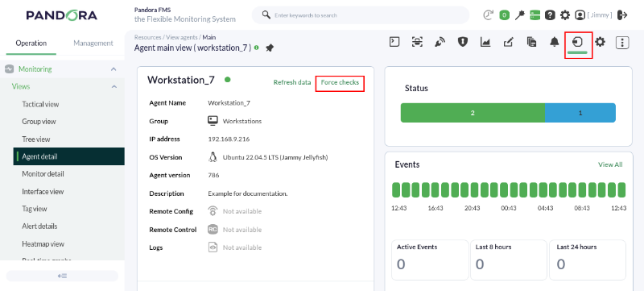
Task: Click the Force checks link
Action: click(340, 82)
